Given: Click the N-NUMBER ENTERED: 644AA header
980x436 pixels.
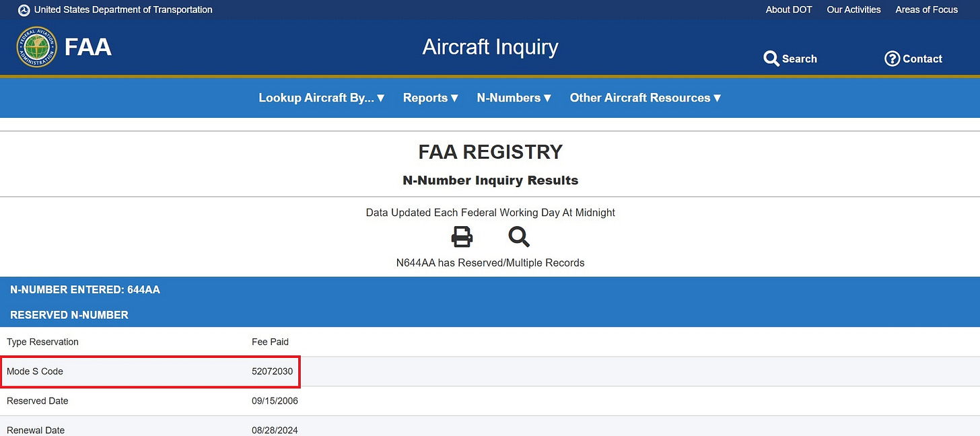Looking at the screenshot, I should point(85,290).
